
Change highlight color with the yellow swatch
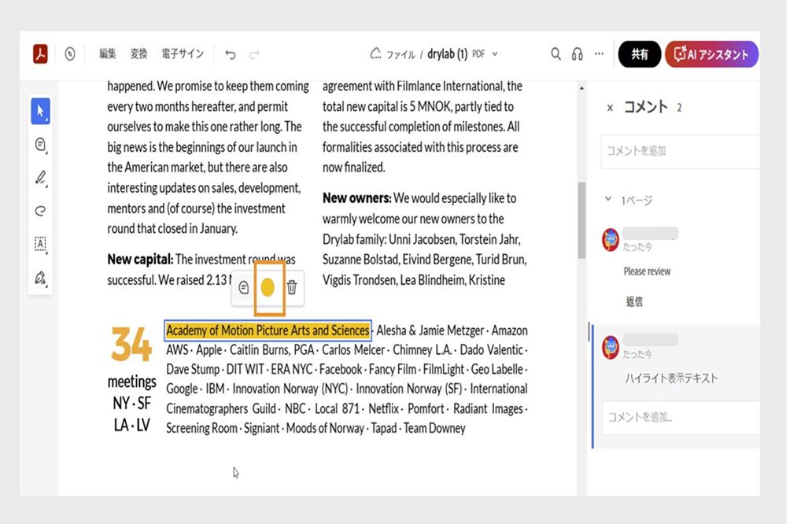click(268, 288)
